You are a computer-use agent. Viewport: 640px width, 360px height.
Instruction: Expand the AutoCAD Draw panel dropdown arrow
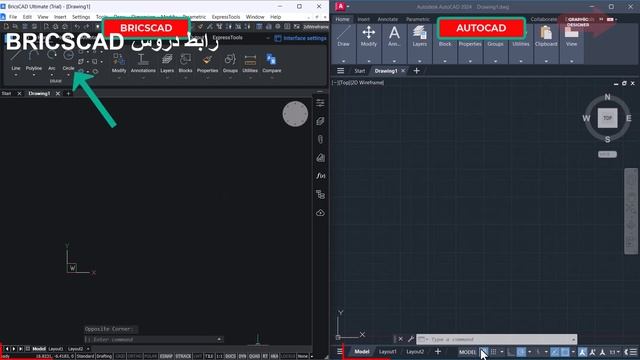coord(343,61)
